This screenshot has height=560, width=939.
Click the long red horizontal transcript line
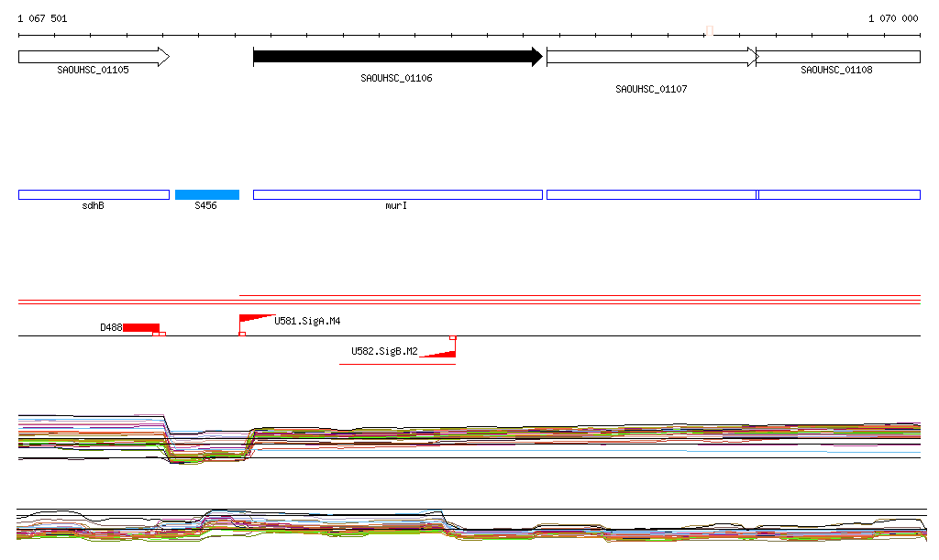click(580, 296)
